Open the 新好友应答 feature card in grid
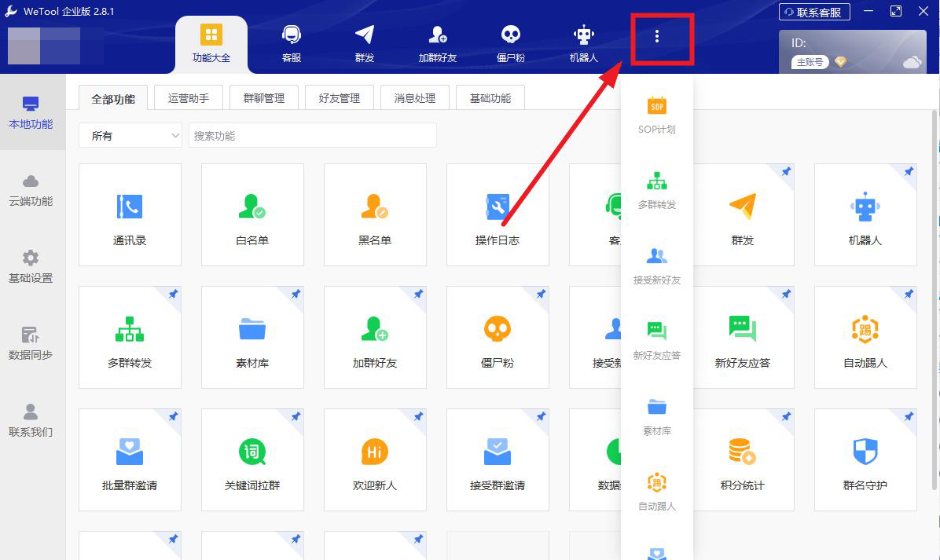This screenshot has height=560, width=940. [x=744, y=337]
